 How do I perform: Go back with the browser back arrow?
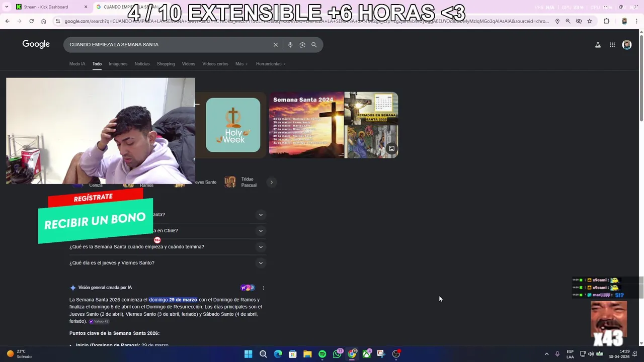pyautogui.click(x=7, y=21)
